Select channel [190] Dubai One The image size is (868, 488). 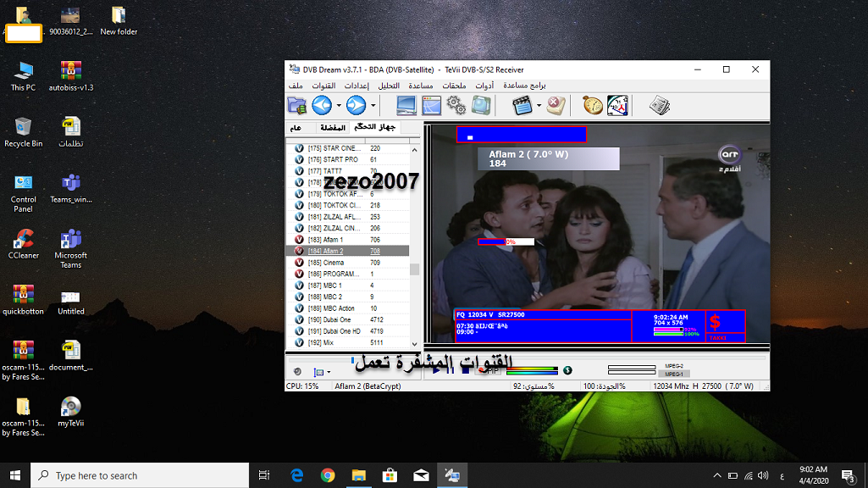pos(348,319)
